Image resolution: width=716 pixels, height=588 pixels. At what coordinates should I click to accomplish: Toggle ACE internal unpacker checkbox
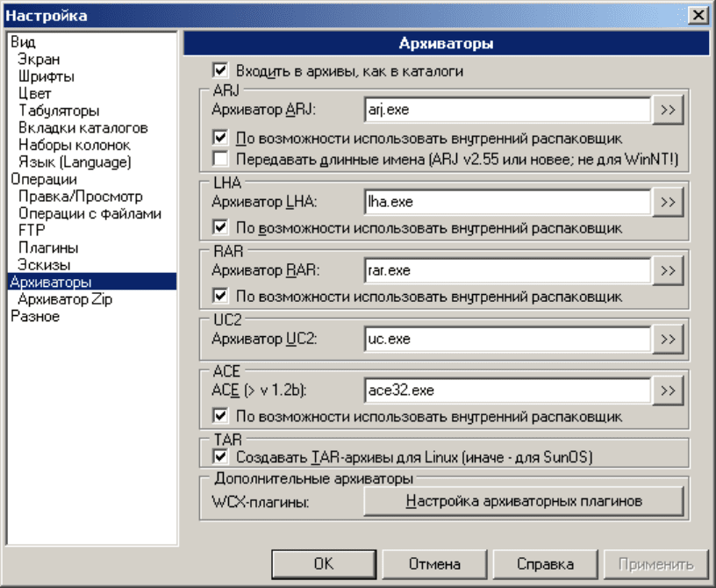pyautogui.click(x=220, y=416)
